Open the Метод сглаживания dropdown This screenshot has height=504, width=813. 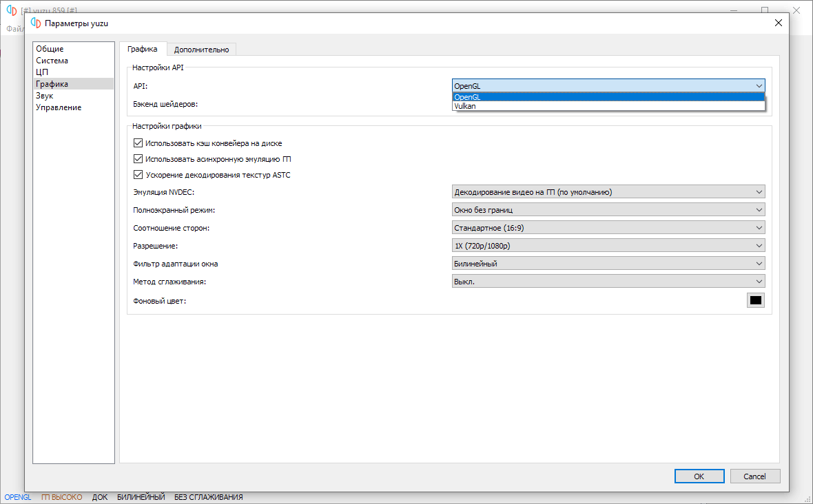point(608,282)
